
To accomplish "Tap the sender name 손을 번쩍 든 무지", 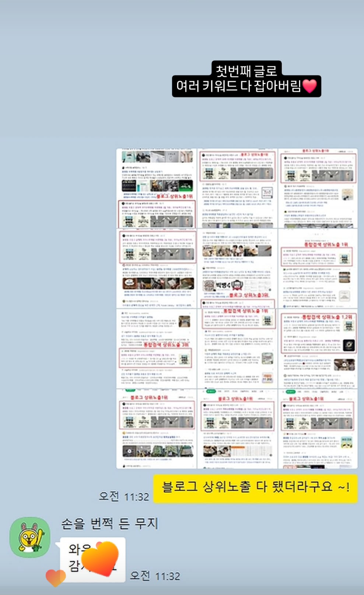I will [109, 523].
